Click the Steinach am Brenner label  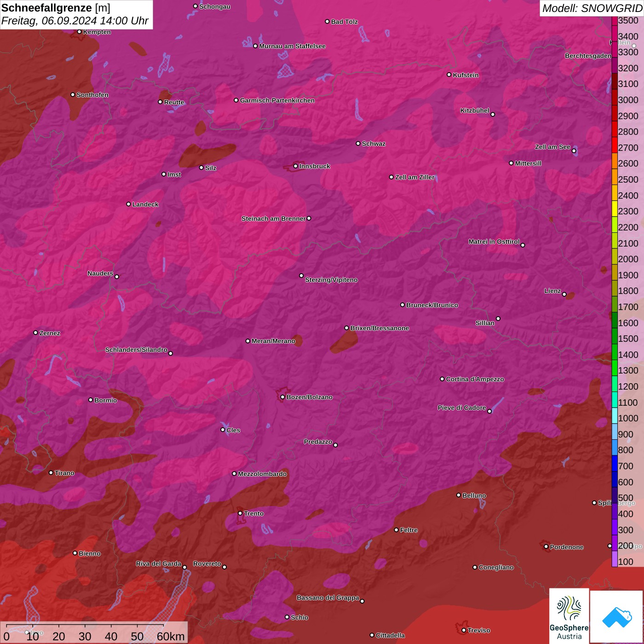pos(273,218)
